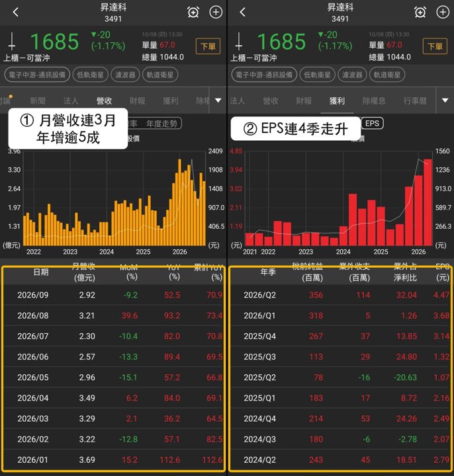Tap the back arrow in right panel
Image resolution: width=454 pixels, height=476 pixels.
242,12
